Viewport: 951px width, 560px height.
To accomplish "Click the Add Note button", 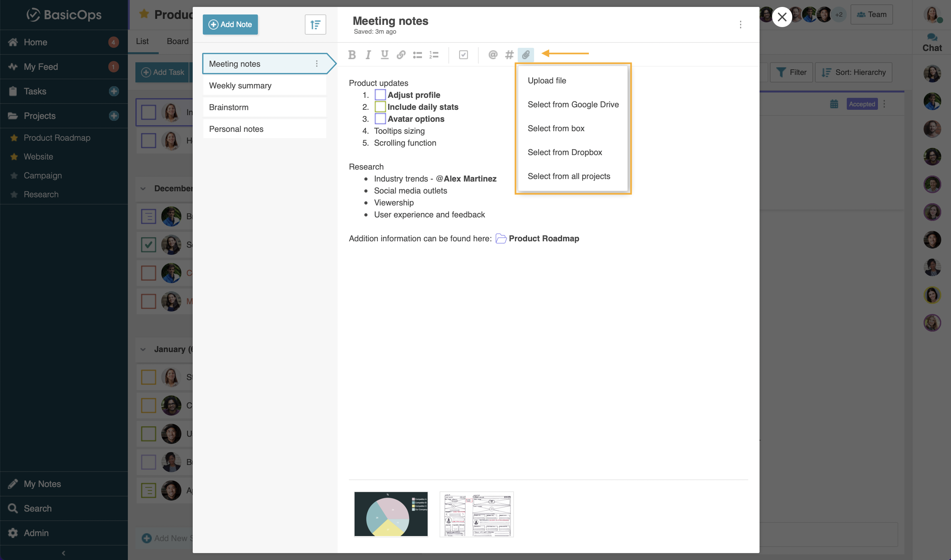I will pyautogui.click(x=230, y=24).
